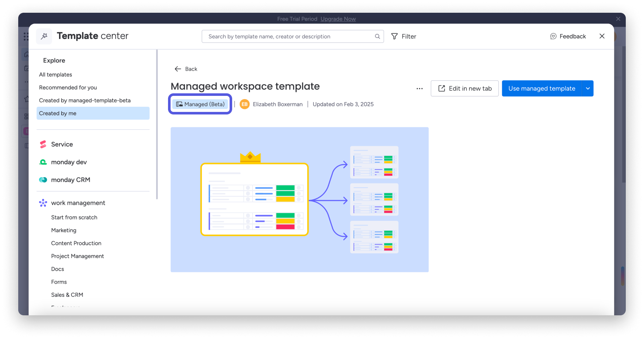Click the search magnifier icon
The width and height of the screenshot is (644, 339).
[377, 36]
